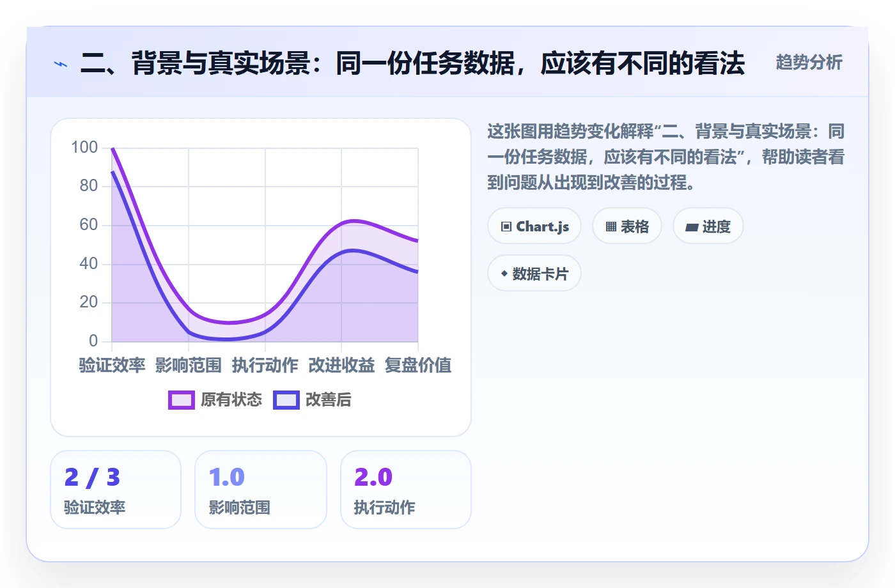Select the 数据卡片 tag
The width and height of the screenshot is (895, 588).
click(534, 274)
